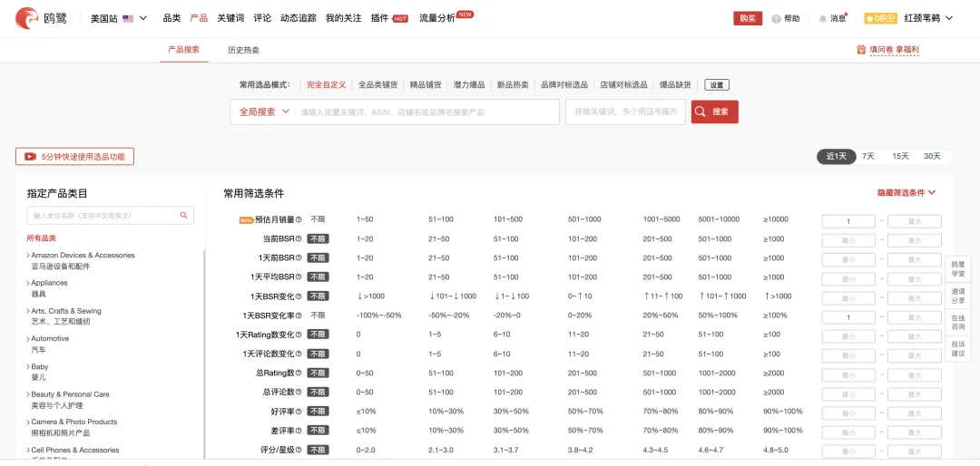This screenshot has height=466, width=980.
Task: Click the info icon next to 评分/星级
Action: click(299, 450)
